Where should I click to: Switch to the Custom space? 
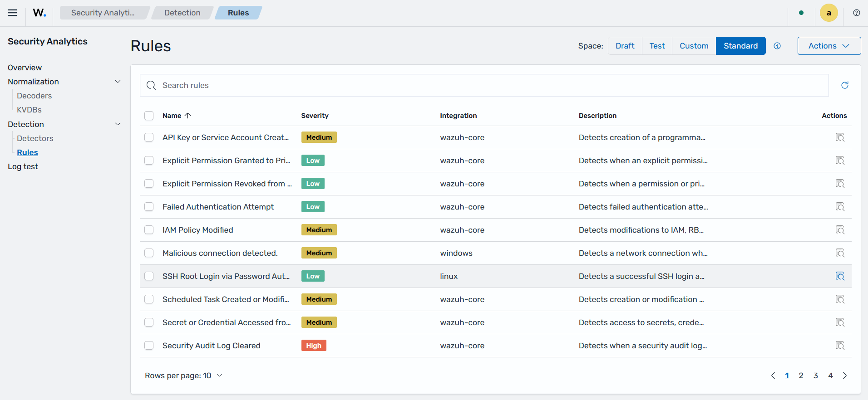(694, 46)
